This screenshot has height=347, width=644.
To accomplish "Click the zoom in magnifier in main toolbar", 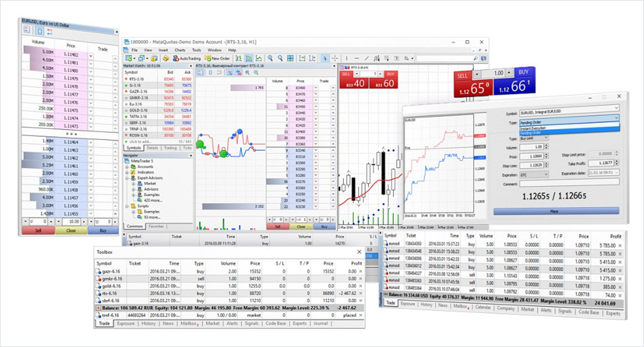I will 270,58.
